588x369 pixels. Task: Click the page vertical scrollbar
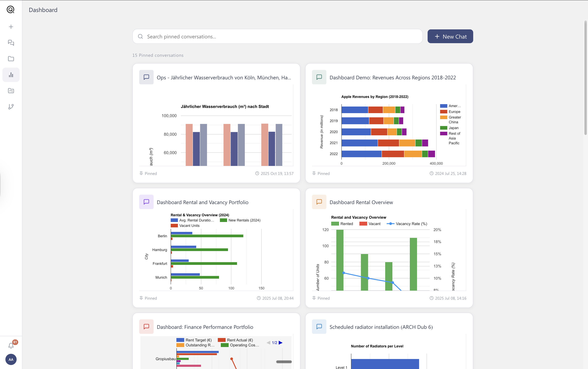click(x=585, y=78)
